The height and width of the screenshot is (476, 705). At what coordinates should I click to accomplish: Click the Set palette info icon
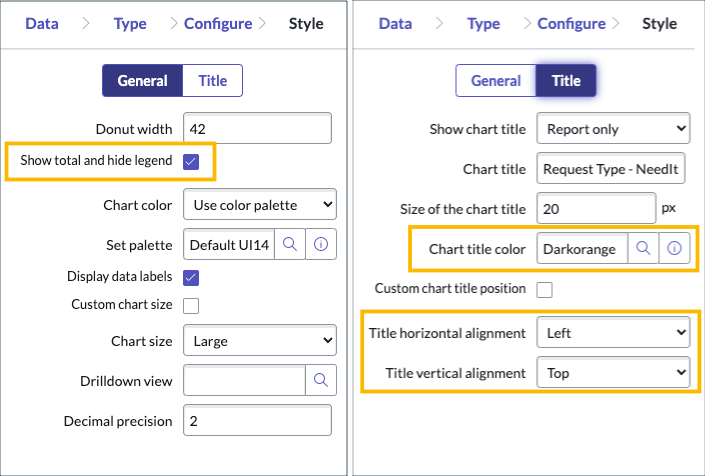coord(321,245)
